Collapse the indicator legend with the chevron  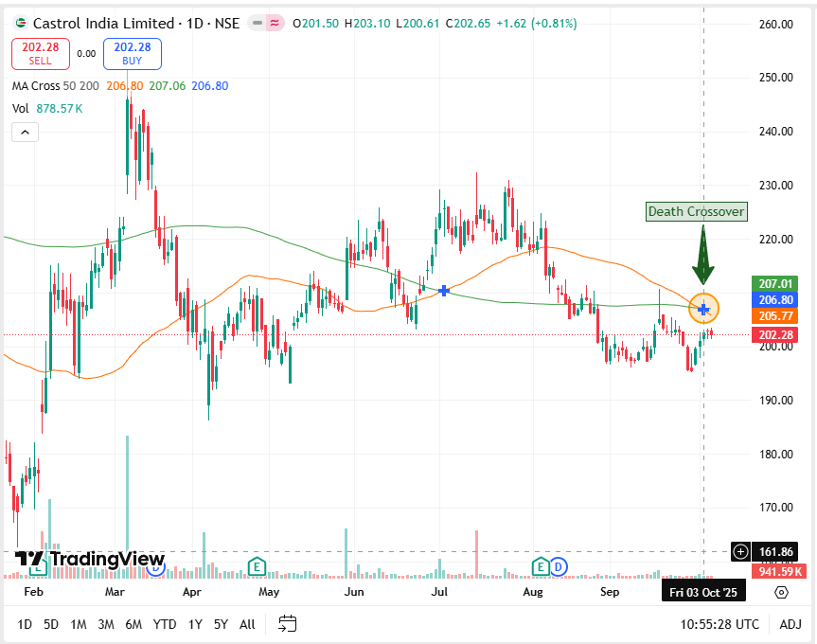[x=25, y=133]
